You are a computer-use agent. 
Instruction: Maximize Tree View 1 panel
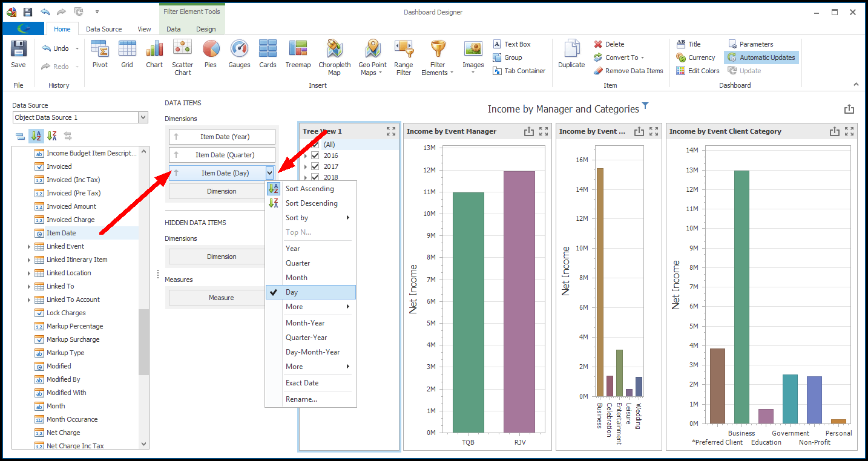pos(391,131)
